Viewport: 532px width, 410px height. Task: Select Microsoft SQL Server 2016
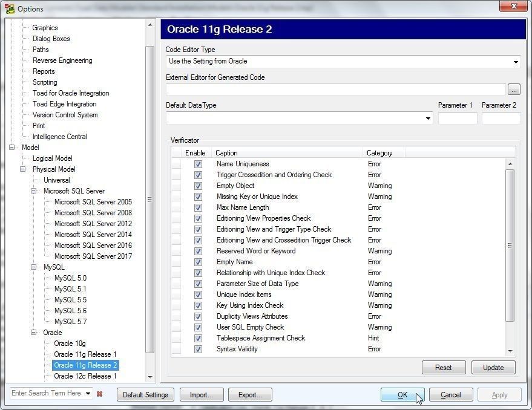tap(93, 245)
